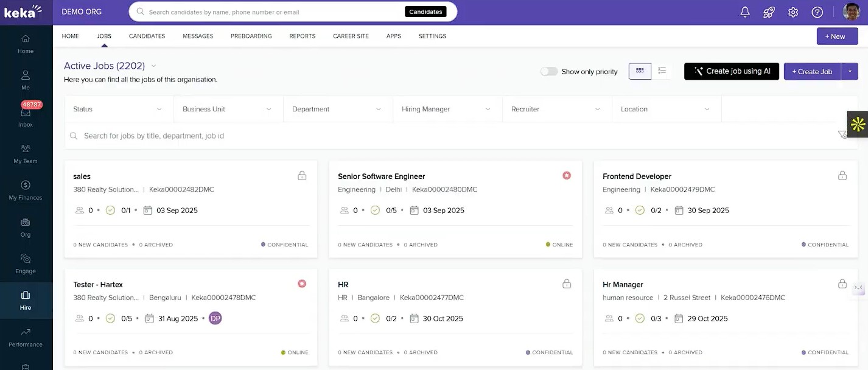
Task: Click the Keka logo
Action: (x=23, y=11)
